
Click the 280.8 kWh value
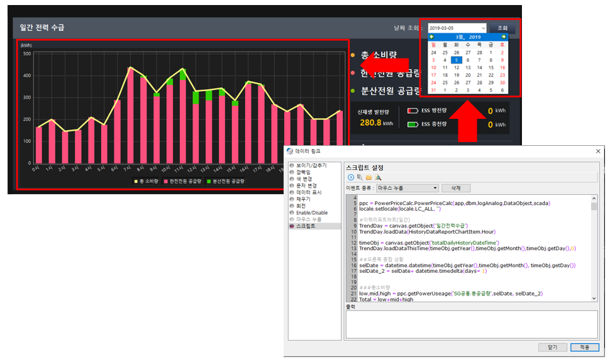(x=376, y=123)
